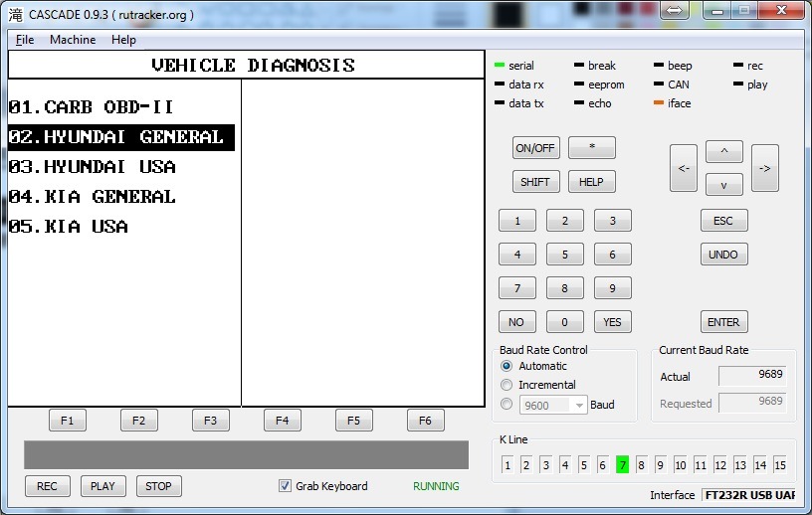Click keypad digit 3
Screen dimensions: 812x515
[613, 221]
